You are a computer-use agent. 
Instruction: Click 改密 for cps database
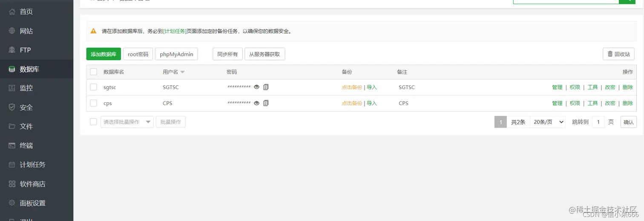pos(610,103)
